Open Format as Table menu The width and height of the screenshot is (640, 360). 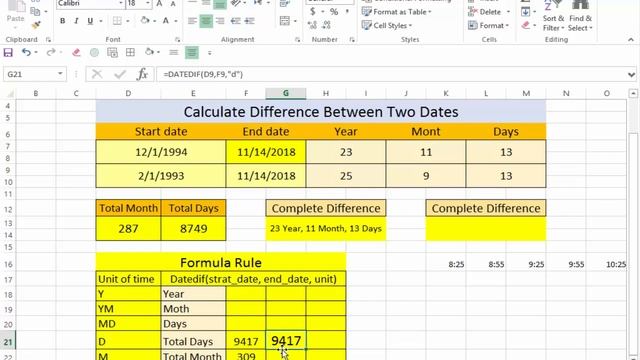(x=396, y=12)
